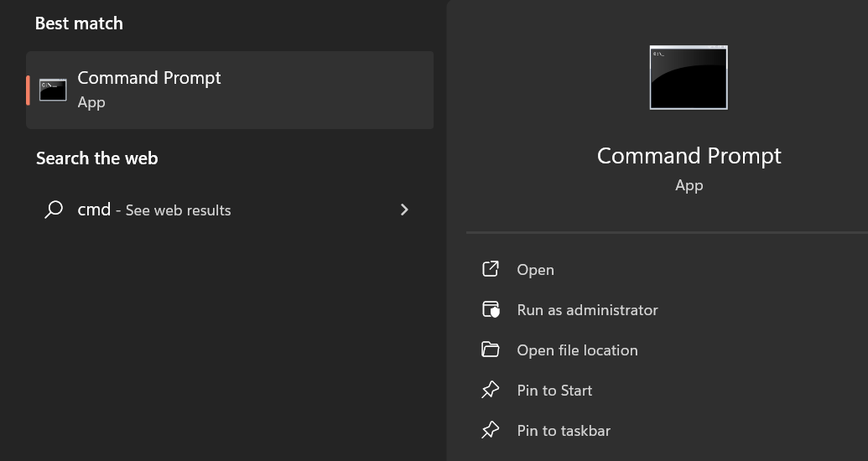This screenshot has width=868, height=461.
Task: Launch Command Prompt from Best match title
Action: [149, 78]
